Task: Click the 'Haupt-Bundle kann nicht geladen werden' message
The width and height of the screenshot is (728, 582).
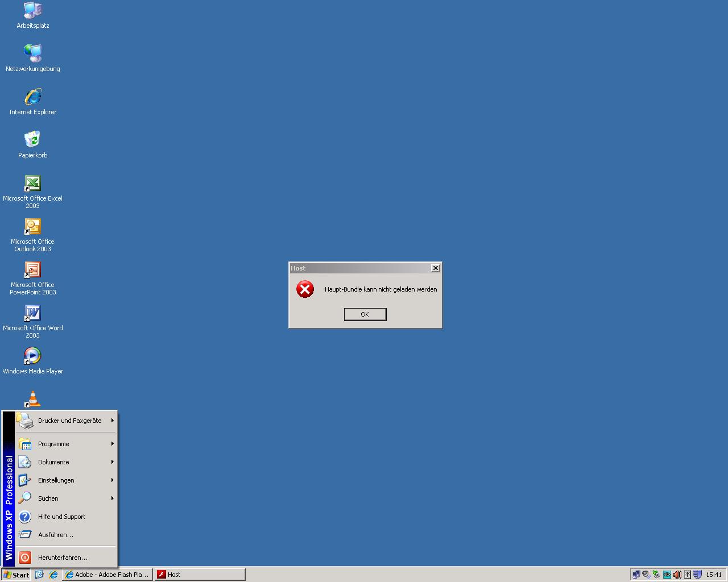Action: click(x=380, y=289)
